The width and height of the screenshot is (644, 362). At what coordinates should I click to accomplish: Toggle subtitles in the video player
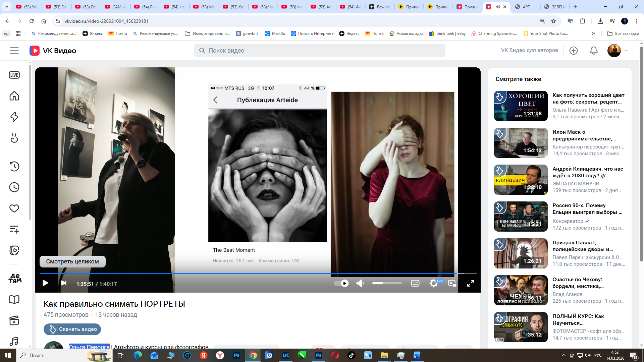(415, 284)
